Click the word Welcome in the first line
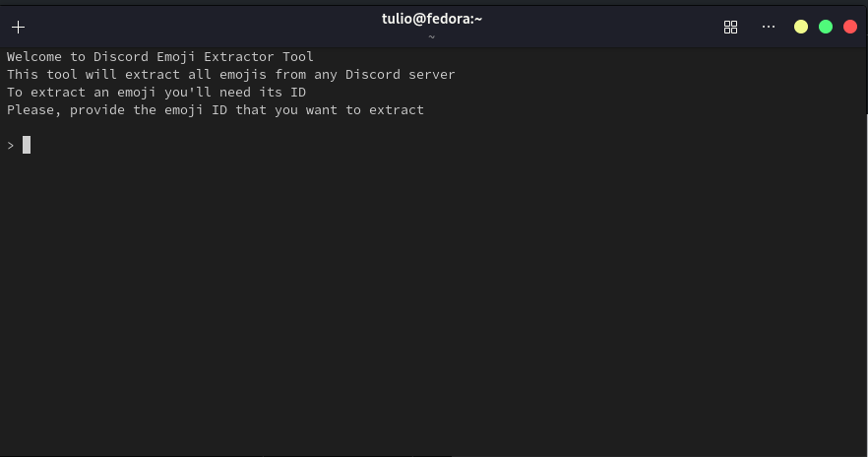This screenshot has width=868, height=457. click(34, 56)
